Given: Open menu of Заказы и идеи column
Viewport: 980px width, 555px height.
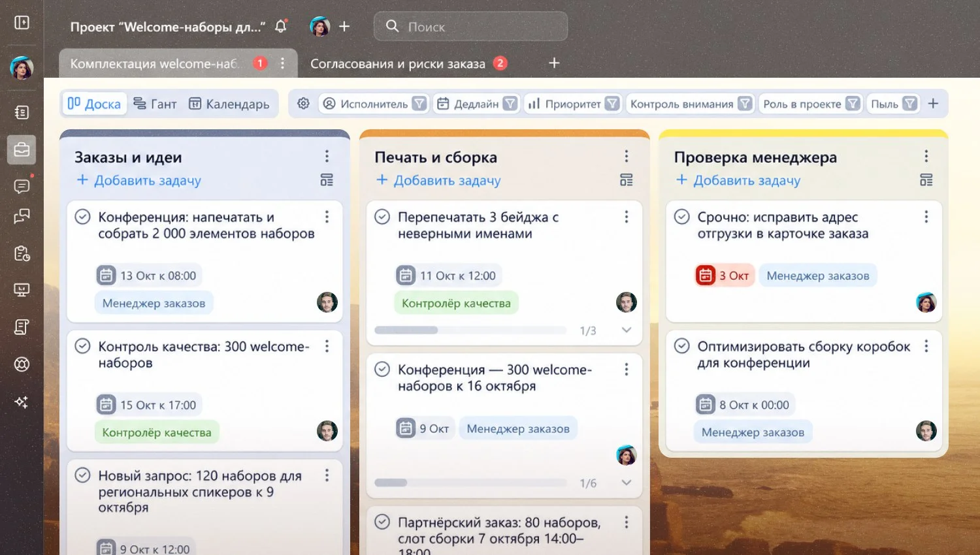Looking at the screenshot, I should coord(327,157).
